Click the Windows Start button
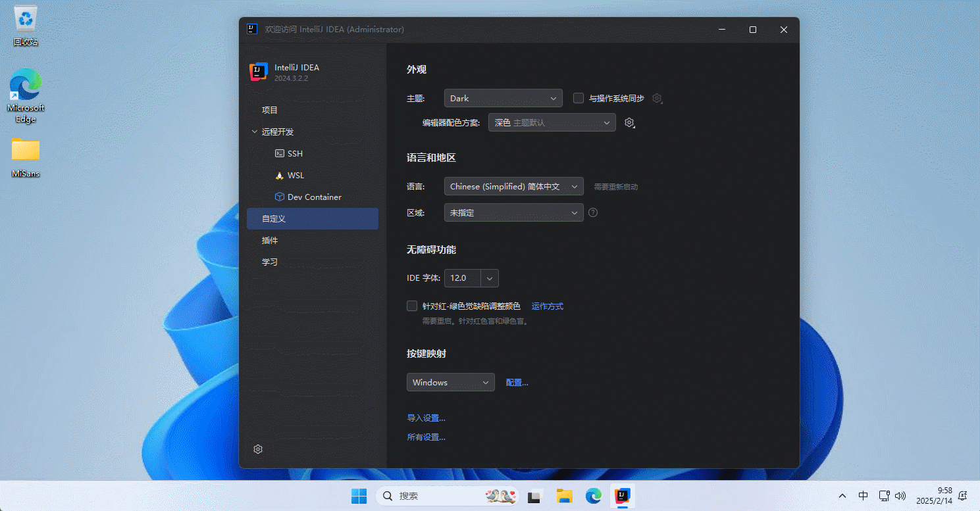Image resolution: width=980 pixels, height=511 pixels. coord(359,496)
